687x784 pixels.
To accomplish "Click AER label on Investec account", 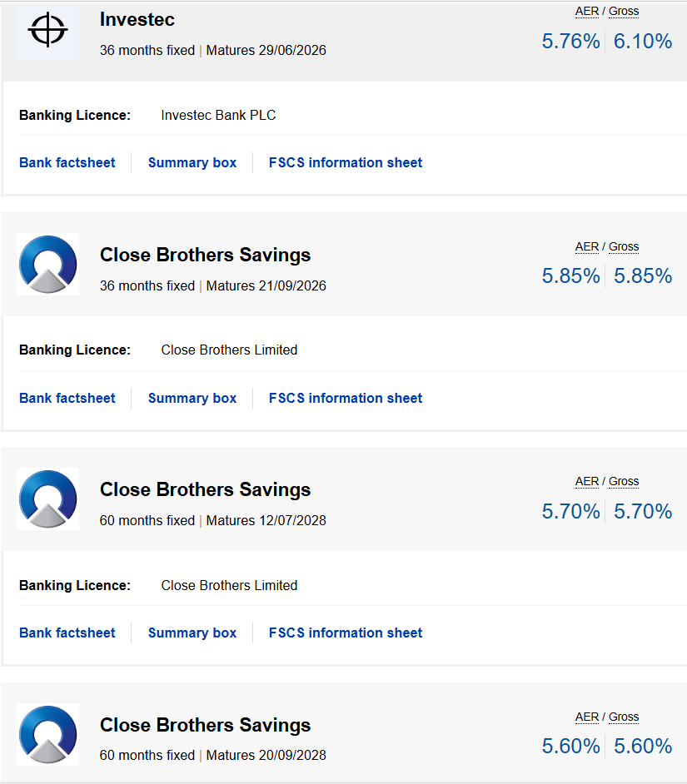I will tap(587, 12).
